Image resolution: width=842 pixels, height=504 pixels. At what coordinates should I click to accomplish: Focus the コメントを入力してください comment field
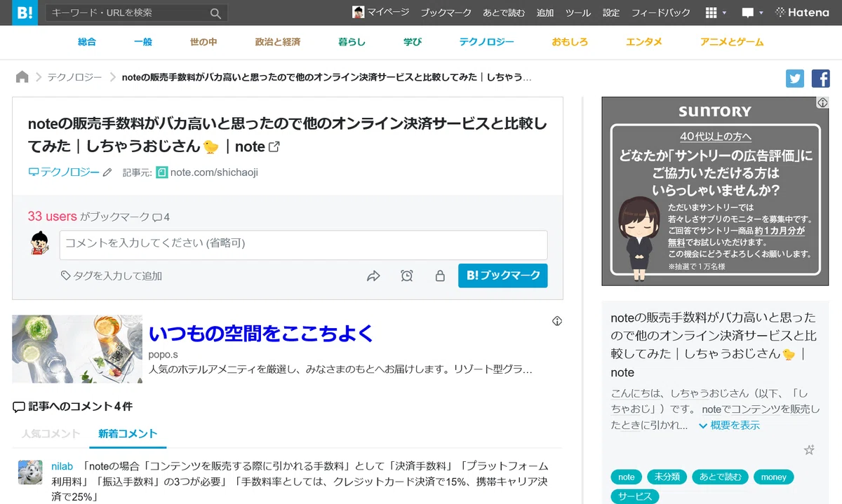[x=303, y=245]
